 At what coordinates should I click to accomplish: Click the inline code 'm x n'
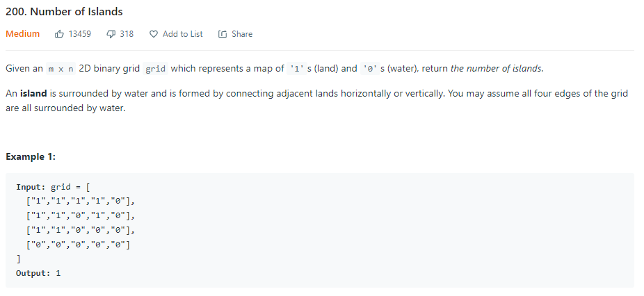tap(61, 69)
